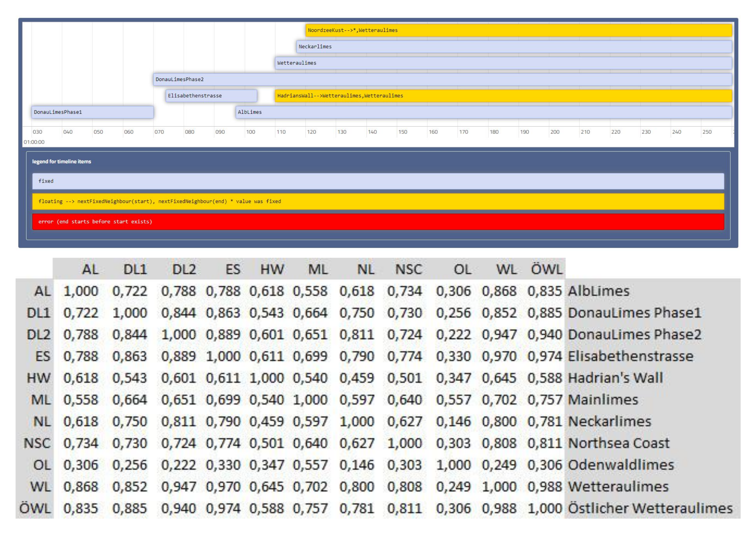Click the 0,146 cell in NL row

[453, 421]
